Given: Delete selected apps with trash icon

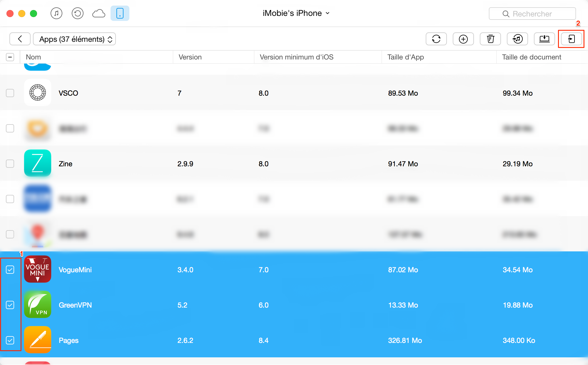Looking at the screenshot, I should (x=490, y=39).
